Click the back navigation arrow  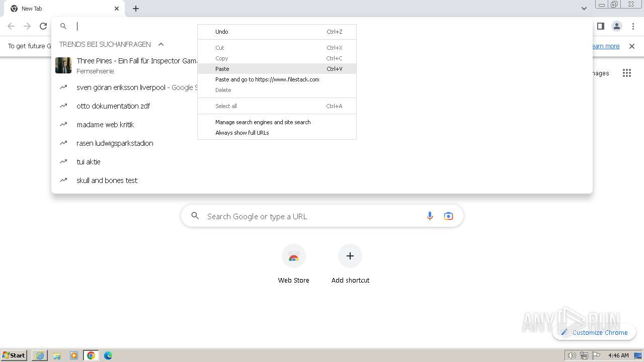11,26
